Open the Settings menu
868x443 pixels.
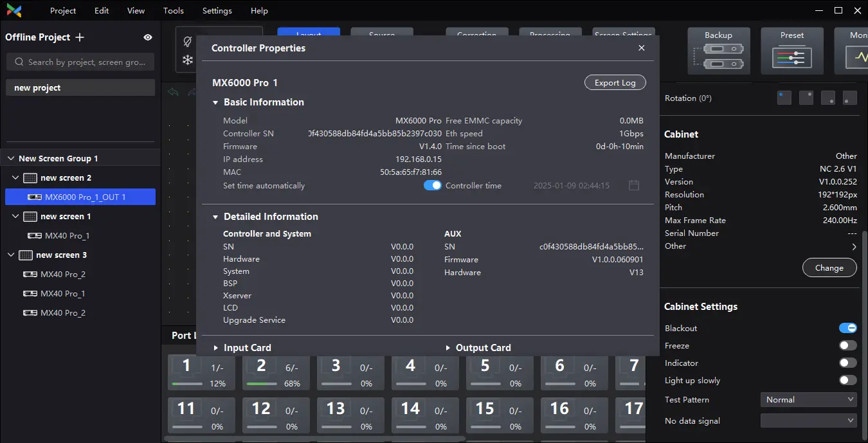click(x=217, y=11)
